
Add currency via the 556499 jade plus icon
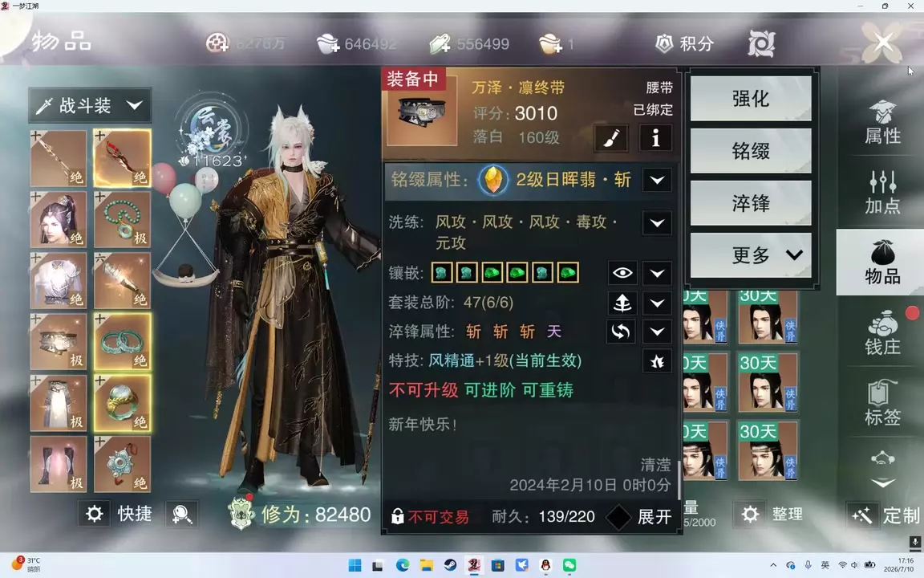pyautogui.click(x=440, y=43)
